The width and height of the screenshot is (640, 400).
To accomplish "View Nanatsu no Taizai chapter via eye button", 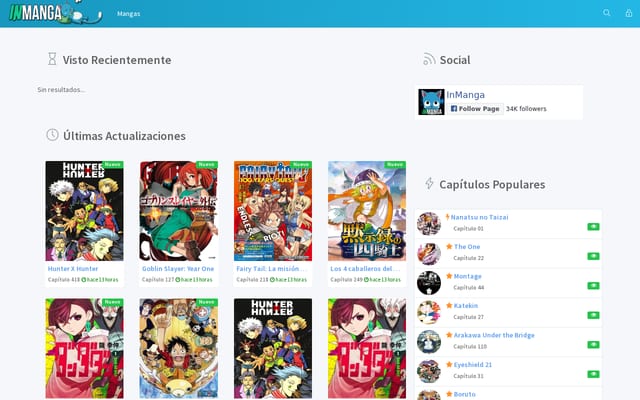I will click(593, 227).
